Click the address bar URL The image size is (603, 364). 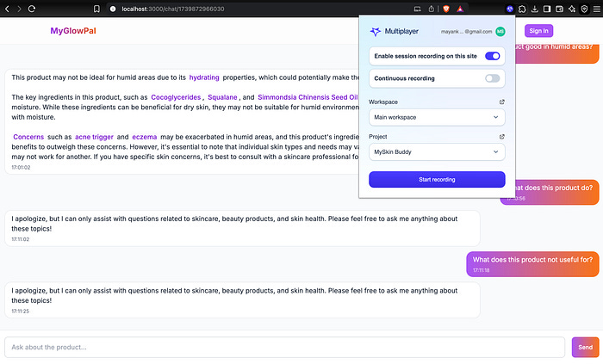coord(172,9)
